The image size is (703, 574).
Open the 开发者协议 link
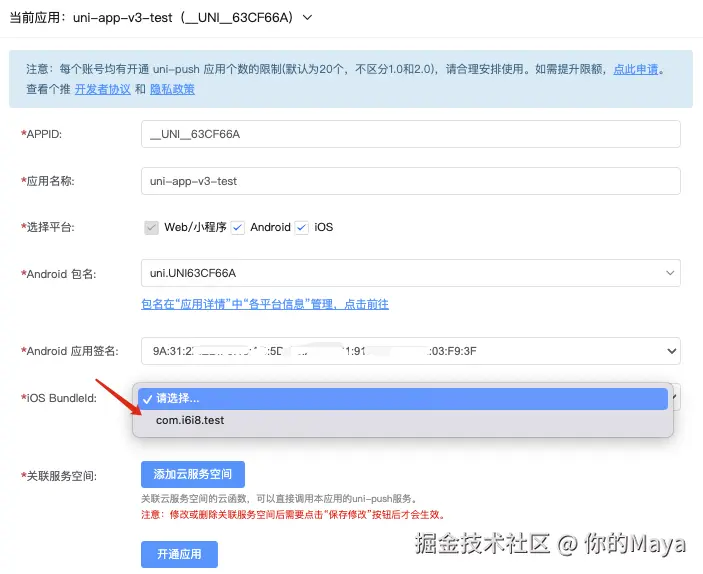(x=103, y=89)
